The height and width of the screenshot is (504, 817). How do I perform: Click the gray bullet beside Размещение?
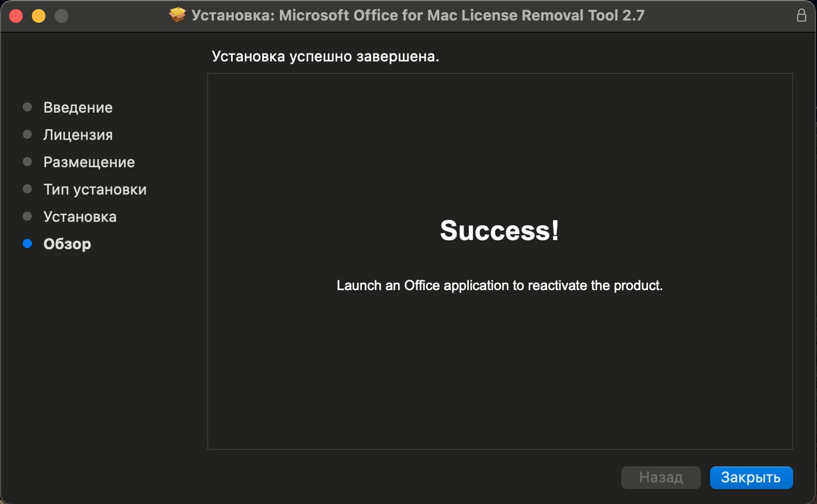point(27,162)
